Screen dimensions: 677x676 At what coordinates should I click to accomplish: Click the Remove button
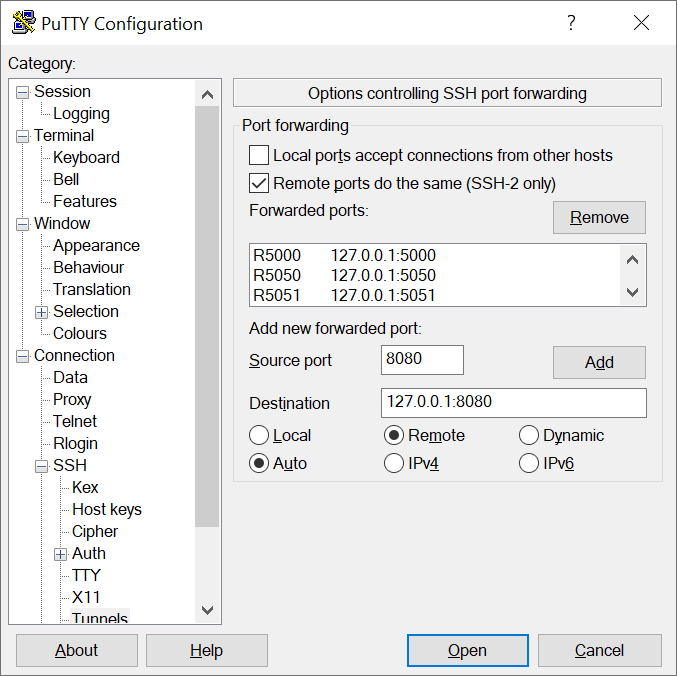point(599,218)
